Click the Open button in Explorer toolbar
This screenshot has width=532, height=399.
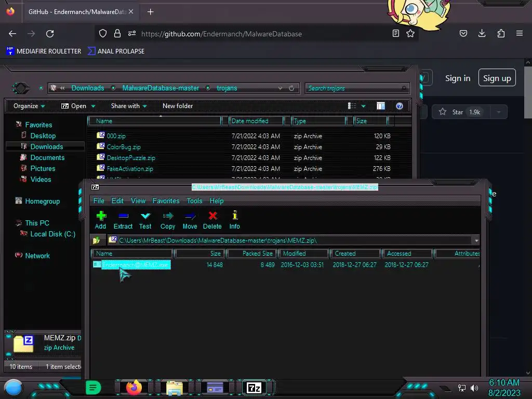(x=74, y=106)
